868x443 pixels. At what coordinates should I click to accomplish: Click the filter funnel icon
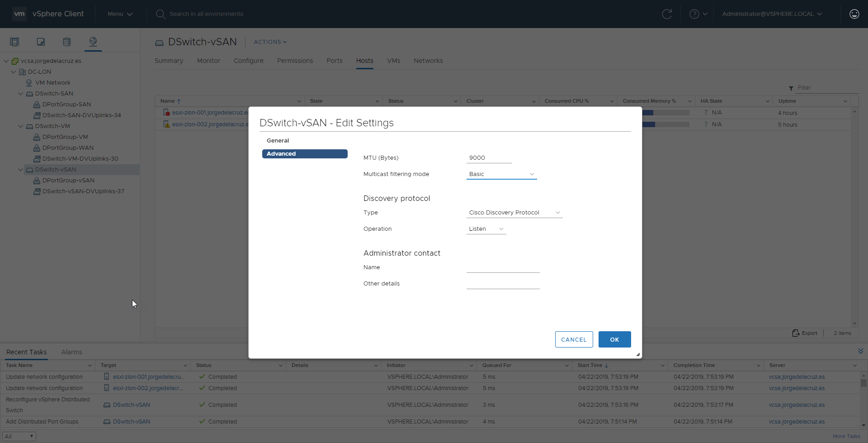[x=791, y=88]
